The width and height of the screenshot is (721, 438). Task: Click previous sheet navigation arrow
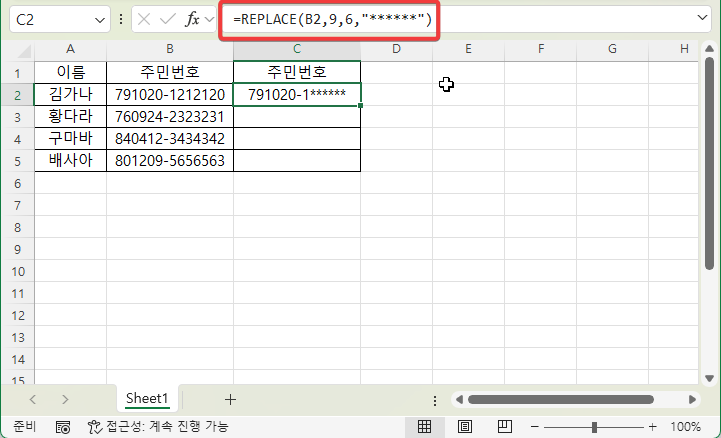tap(33, 399)
